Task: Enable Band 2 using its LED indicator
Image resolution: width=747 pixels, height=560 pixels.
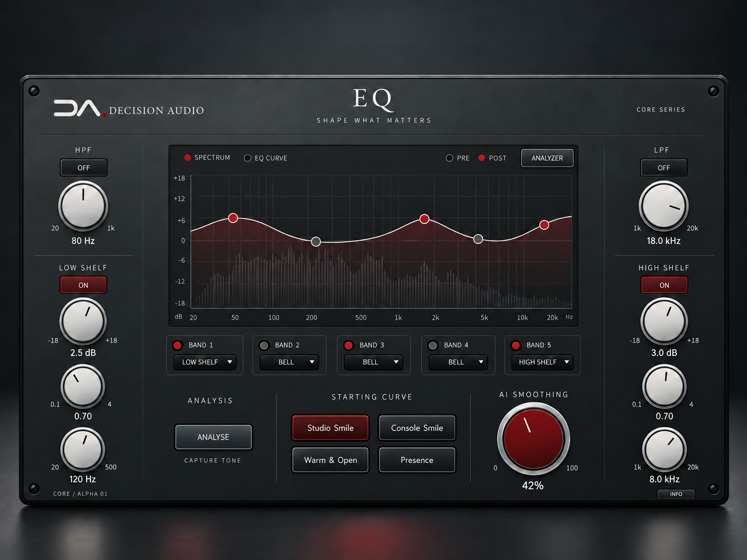Action: click(x=264, y=345)
